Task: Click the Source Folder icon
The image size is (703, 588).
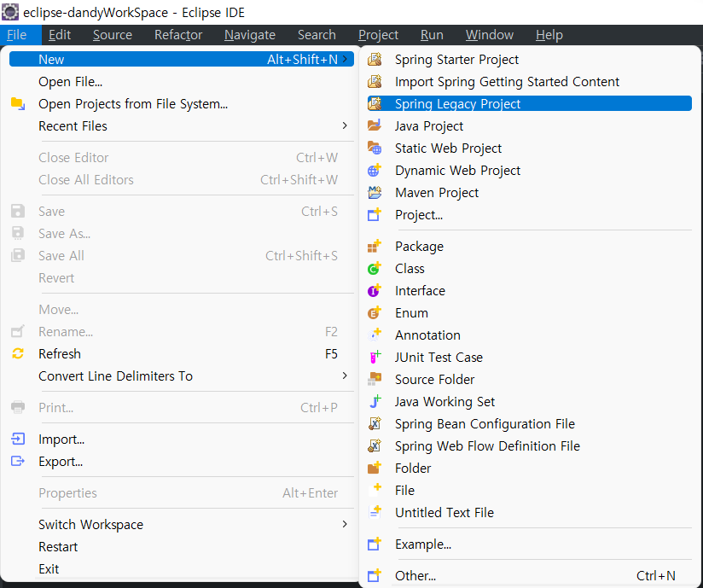Action: (x=375, y=379)
